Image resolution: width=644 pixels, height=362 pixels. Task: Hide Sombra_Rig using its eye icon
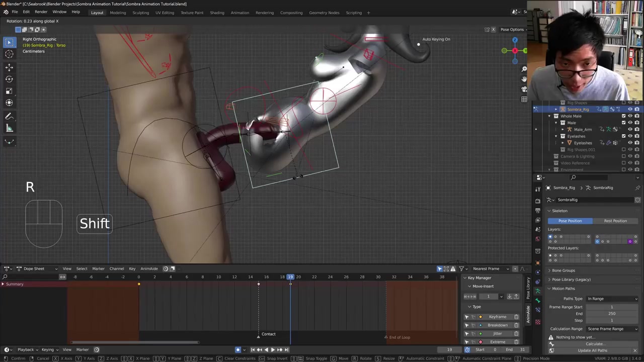click(x=630, y=109)
